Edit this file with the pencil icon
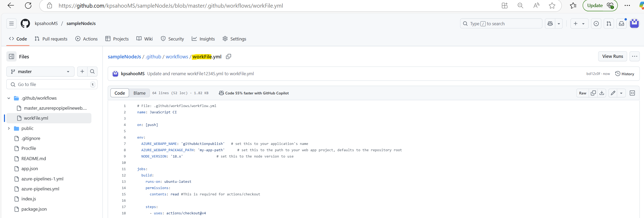The width and height of the screenshot is (644, 218). coord(613,93)
